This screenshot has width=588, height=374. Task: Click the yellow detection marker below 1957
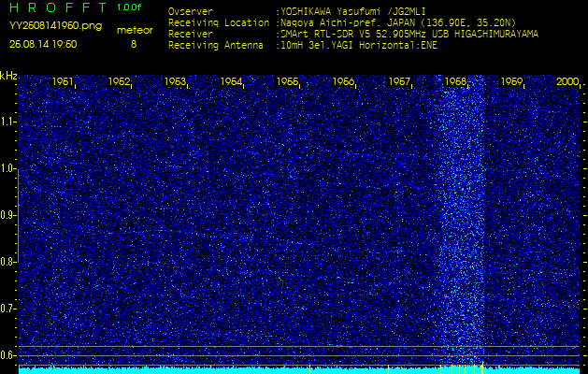tap(388, 369)
